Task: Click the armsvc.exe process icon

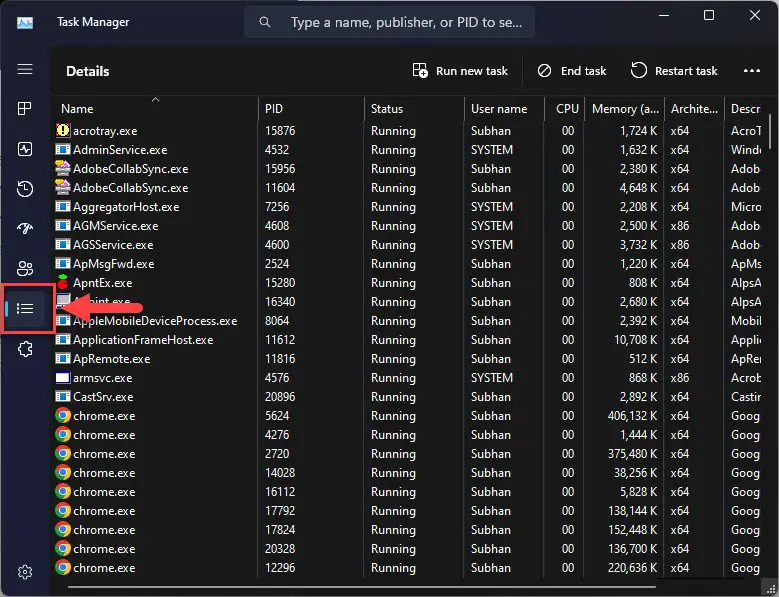Action: point(63,377)
